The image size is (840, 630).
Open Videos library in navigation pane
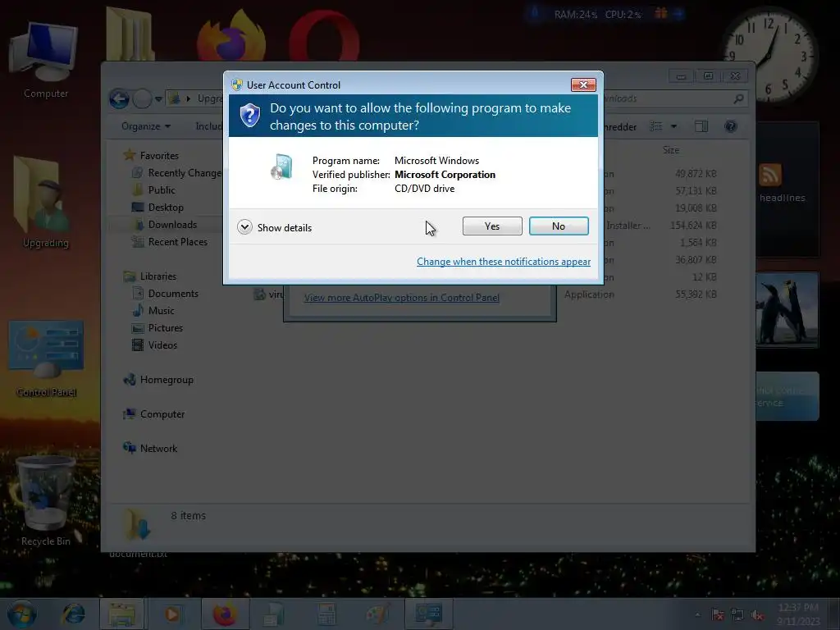pyautogui.click(x=162, y=345)
